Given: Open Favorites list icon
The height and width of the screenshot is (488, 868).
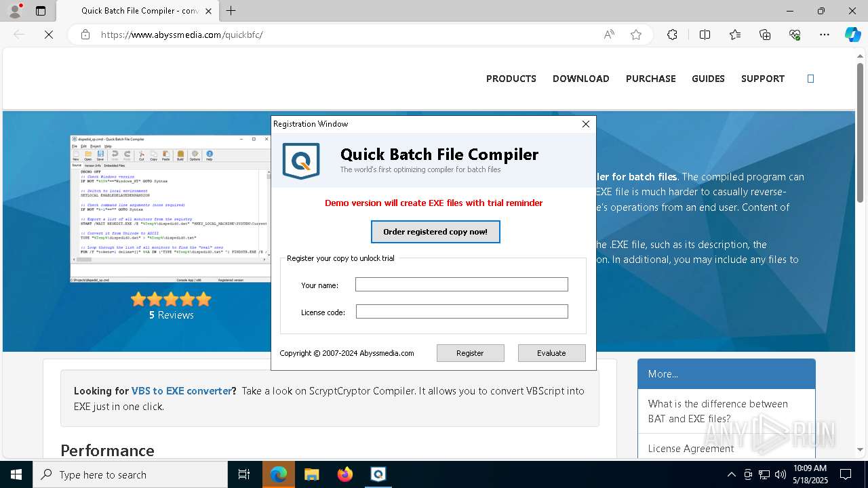Looking at the screenshot, I should [x=735, y=35].
